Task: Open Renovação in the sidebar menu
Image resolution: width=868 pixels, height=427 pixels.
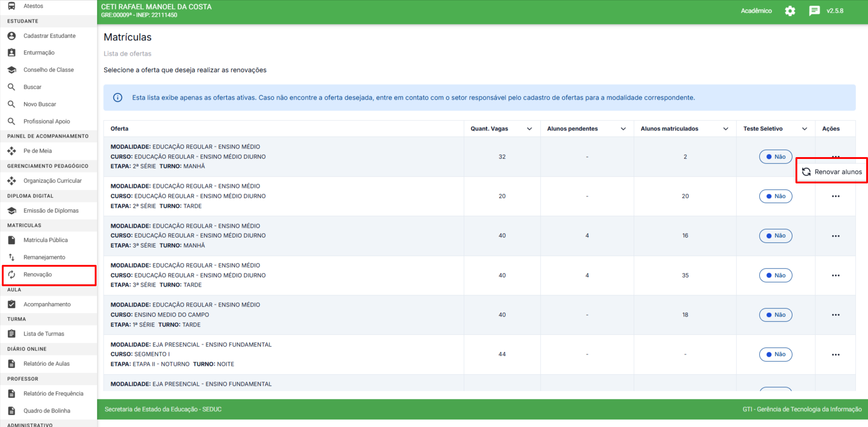Action: 38,274
